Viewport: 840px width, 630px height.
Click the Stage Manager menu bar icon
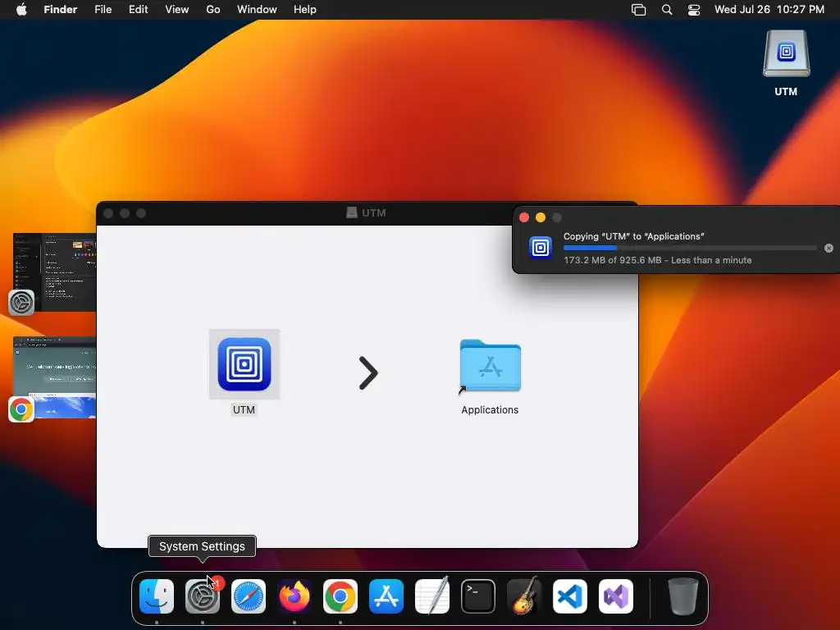638,10
